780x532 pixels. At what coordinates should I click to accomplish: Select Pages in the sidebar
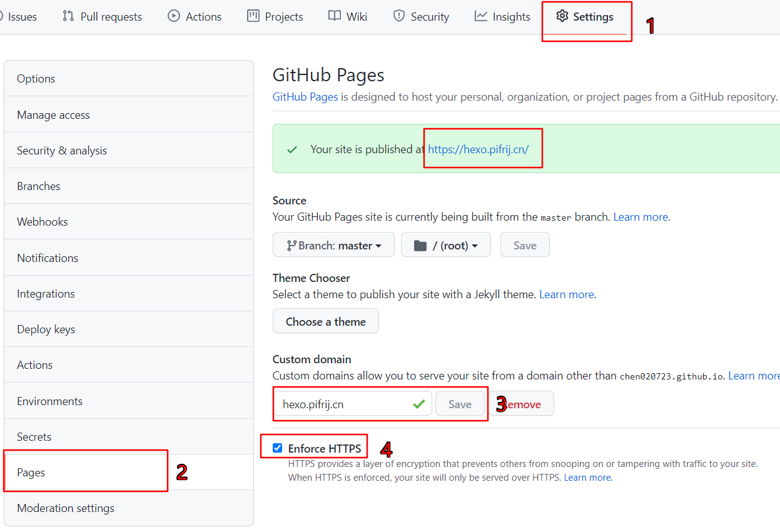(129, 472)
